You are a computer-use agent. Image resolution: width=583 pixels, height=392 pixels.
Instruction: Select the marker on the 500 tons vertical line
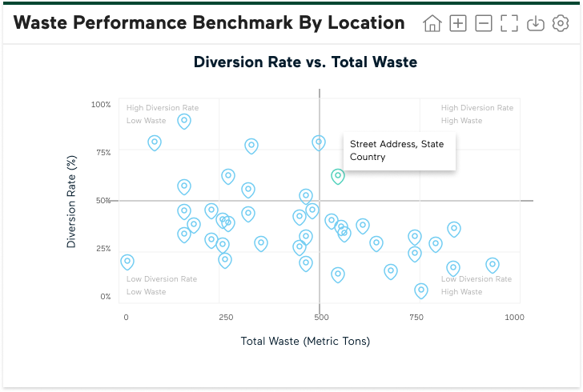click(319, 142)
